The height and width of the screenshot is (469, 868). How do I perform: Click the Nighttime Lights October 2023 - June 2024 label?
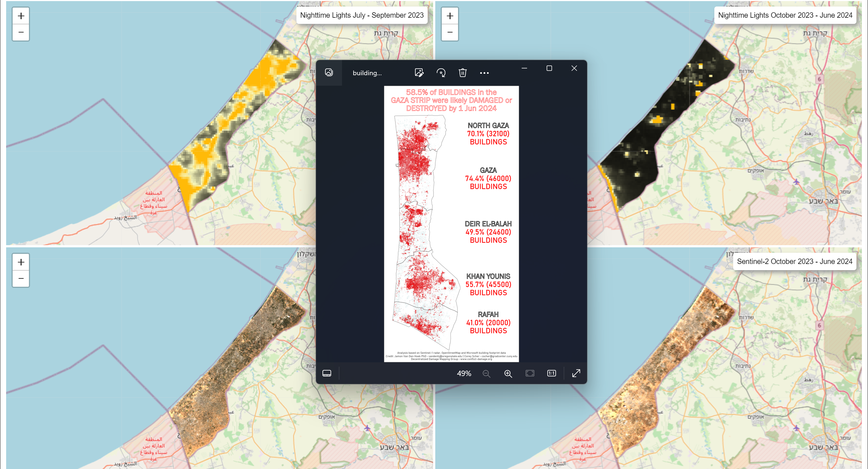(x=785, y=15)
